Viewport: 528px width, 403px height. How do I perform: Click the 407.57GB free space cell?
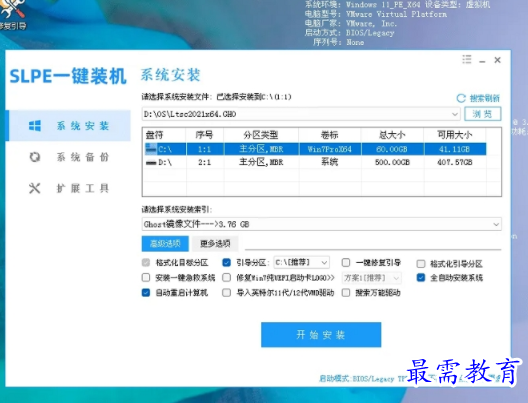[x=455, y=162]
